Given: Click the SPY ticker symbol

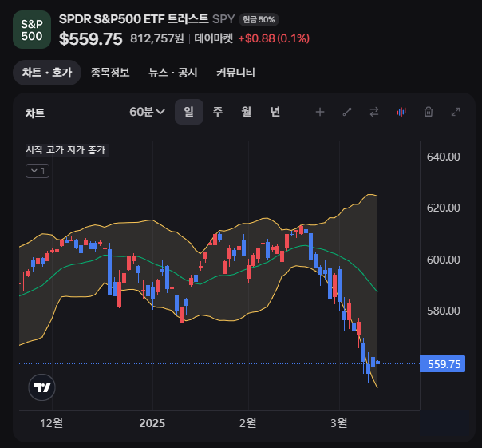Looking at the screenshot, I should (x=223, y=19).
